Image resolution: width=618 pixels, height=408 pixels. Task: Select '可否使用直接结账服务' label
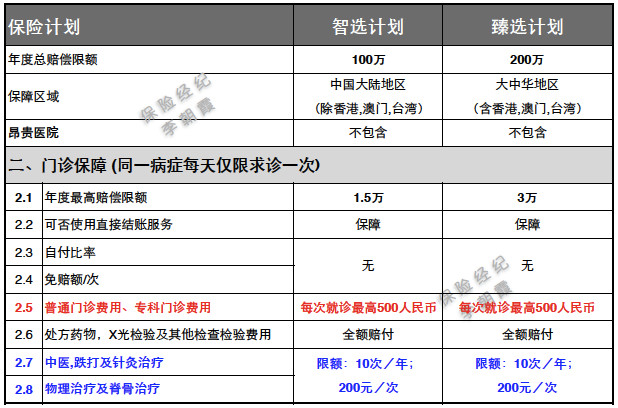pyautogui.click(x=109, y=224)
